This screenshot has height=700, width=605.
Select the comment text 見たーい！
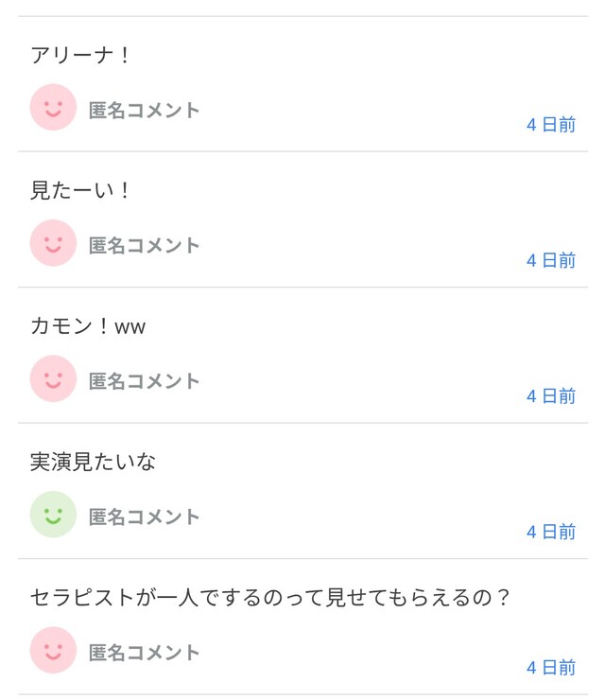(80, 191)
